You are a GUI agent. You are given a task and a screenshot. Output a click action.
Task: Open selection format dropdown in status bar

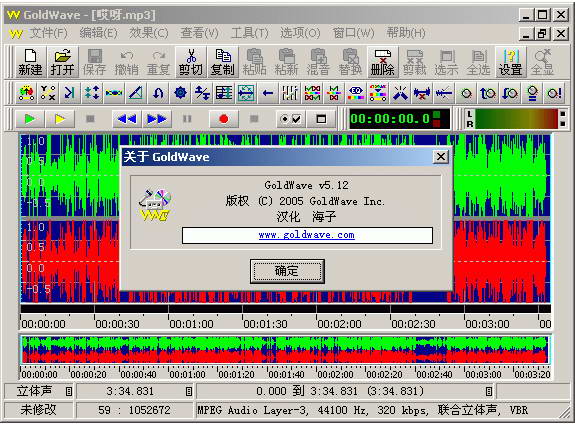tap(488, 392)
